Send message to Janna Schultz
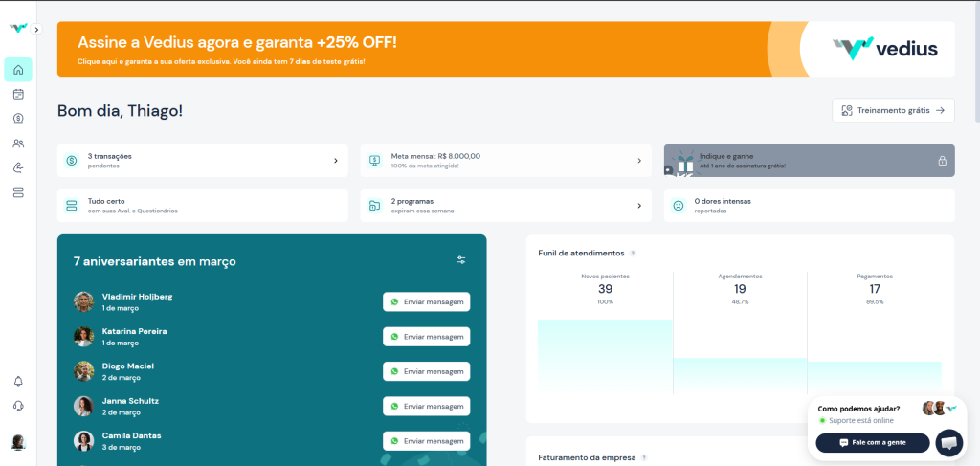 426,406
